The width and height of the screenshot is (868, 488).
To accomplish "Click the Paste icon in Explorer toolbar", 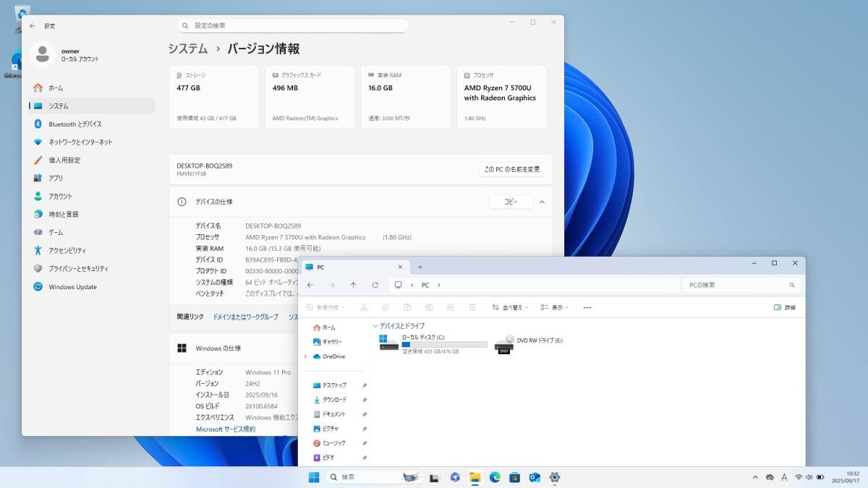I will point(407,307).
